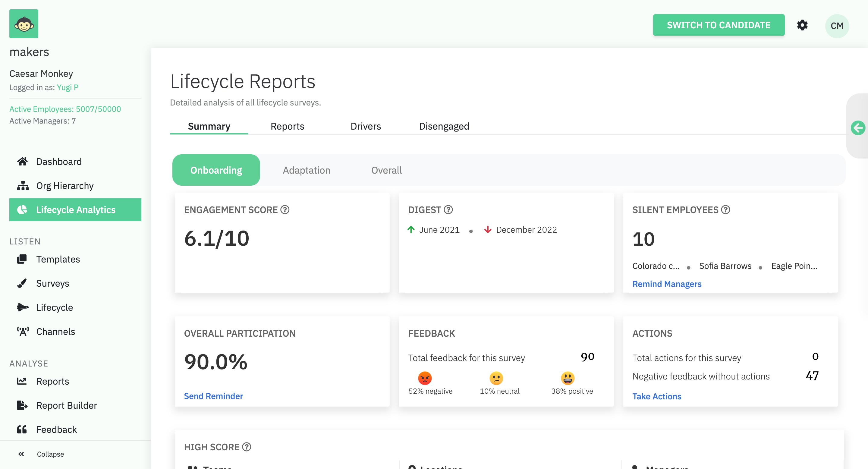Open settings via gear icon
Screen dimensions: 868x469
click(x=802, y=25)
